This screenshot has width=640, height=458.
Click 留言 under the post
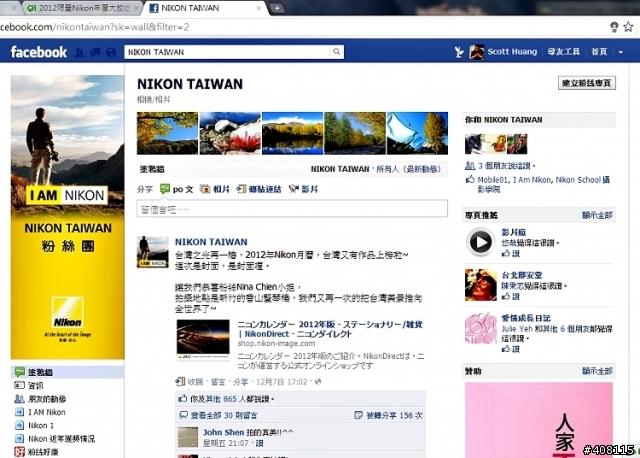[x=218, y=382]
